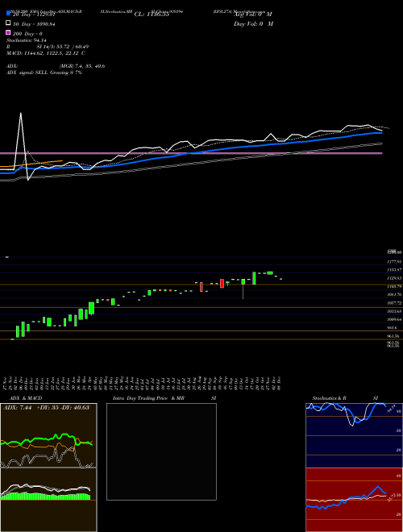Click the 'ADX: 7.44 +DY: 35 -DY: 40.63' header
The height and width of the screenshot is (532, 403).
click(46, 408)
